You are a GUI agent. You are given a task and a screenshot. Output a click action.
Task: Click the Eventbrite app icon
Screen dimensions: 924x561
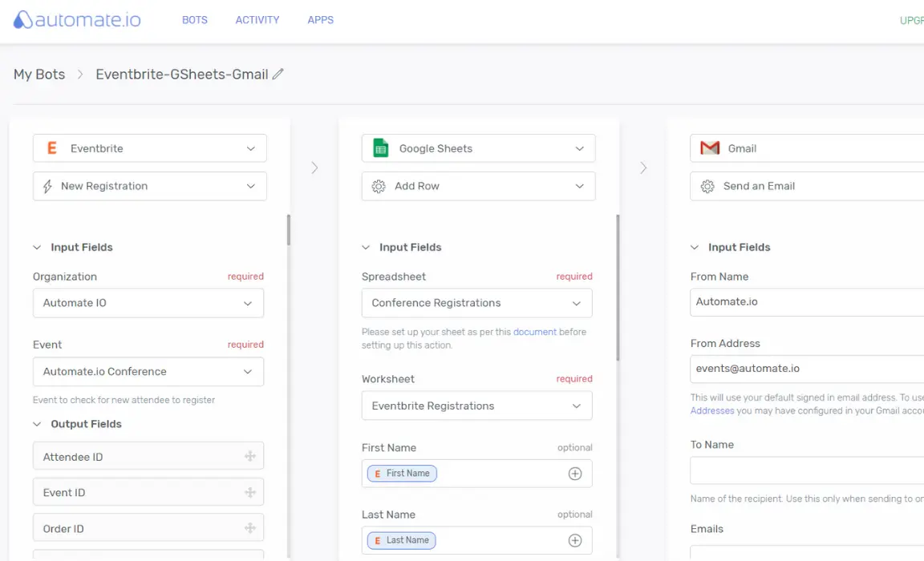tap(52, 148)
